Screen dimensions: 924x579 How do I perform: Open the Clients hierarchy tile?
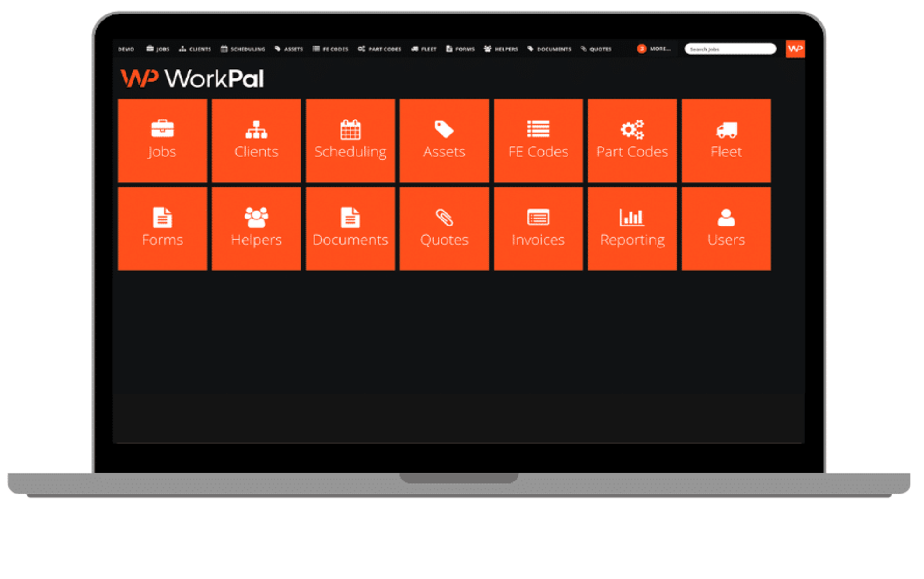[x=256, y=140]
